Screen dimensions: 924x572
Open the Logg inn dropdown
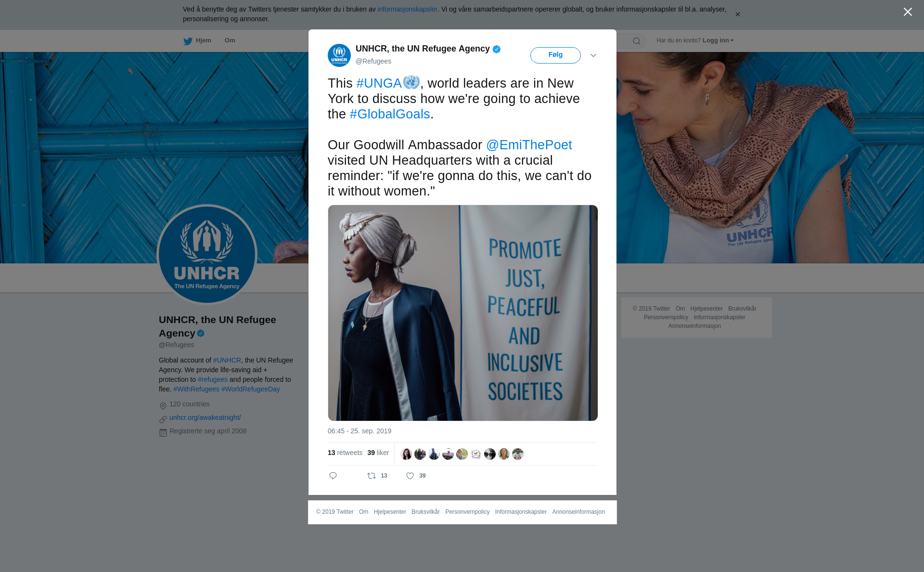(718, 40)
